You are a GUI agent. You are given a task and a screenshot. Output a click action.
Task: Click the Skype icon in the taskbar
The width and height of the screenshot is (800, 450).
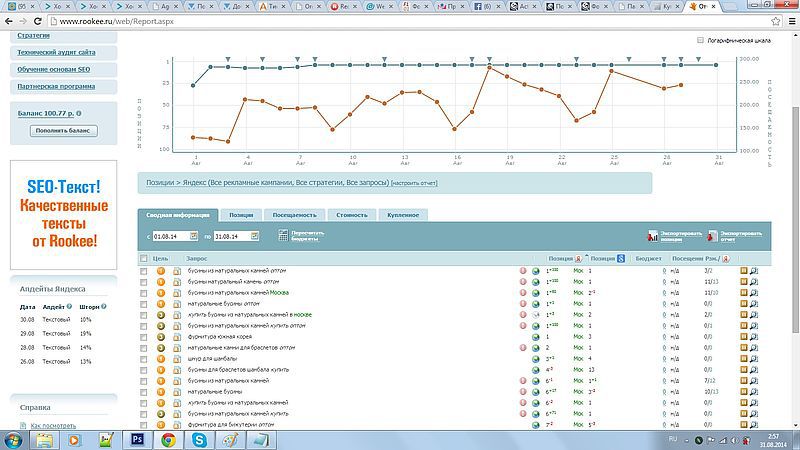(200, 438)
